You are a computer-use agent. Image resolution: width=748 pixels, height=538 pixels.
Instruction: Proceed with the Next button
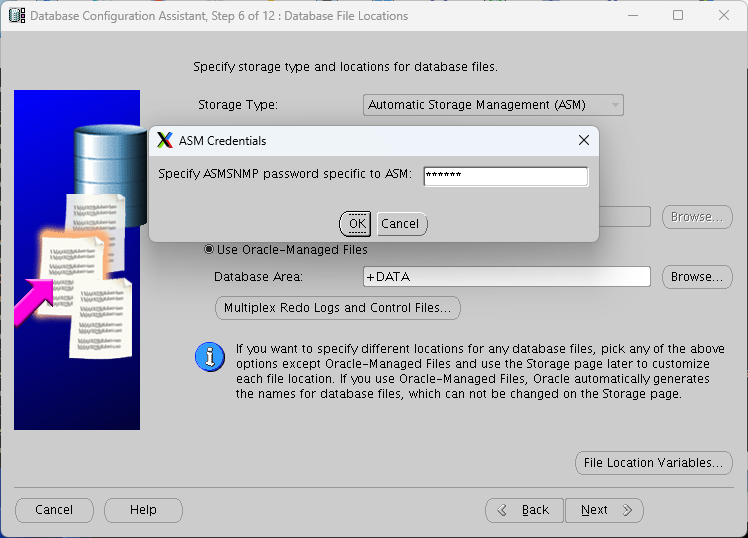[604, 510]
